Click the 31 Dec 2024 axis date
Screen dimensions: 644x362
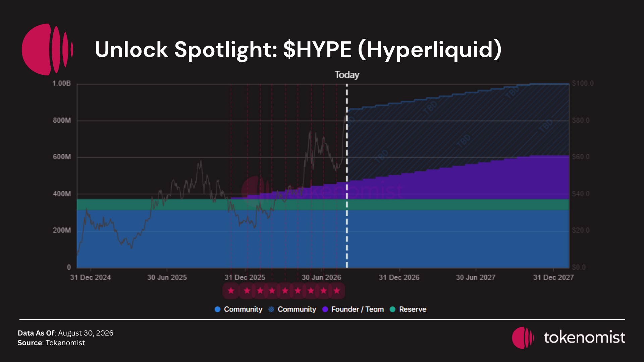pyautogui.click(x=91, y=278)
